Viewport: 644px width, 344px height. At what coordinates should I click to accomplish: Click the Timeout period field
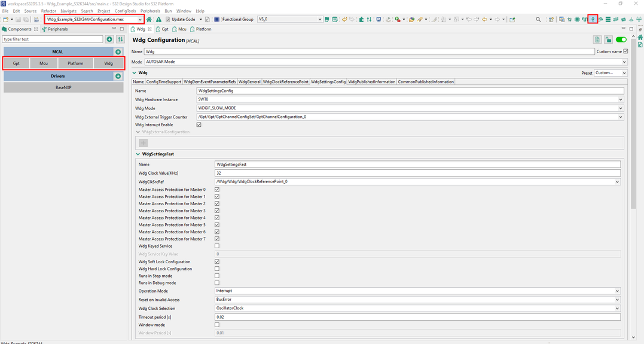click(418, 317)
